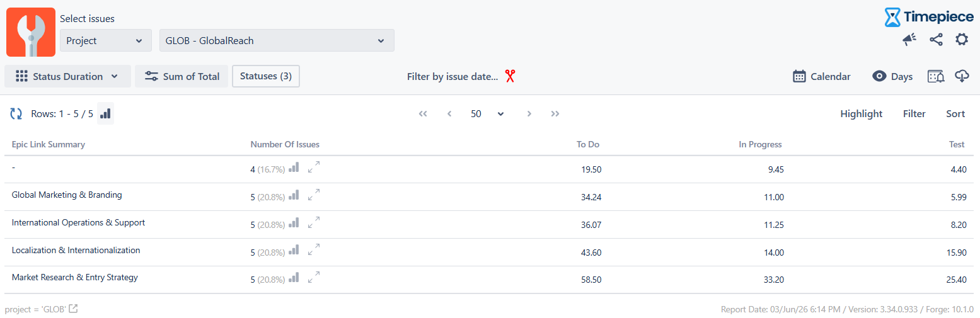
Task: Open Statuses (3) selection
Action: [266, 76]
